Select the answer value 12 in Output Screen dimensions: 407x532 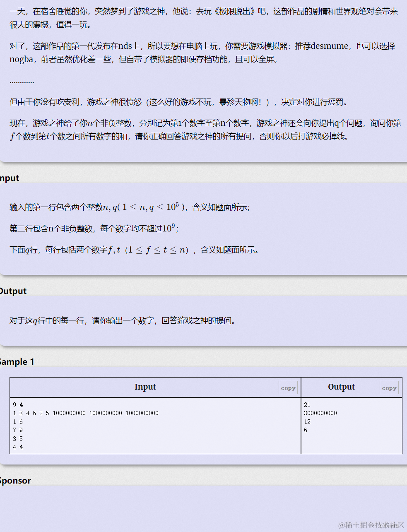pyautogui.click(x=307, y=421)
